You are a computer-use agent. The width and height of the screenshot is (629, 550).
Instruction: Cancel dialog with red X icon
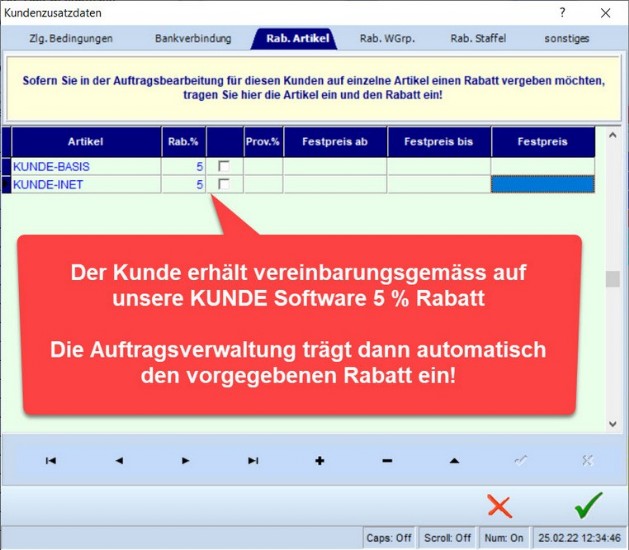pyautogui.click(x=499, y=505)
